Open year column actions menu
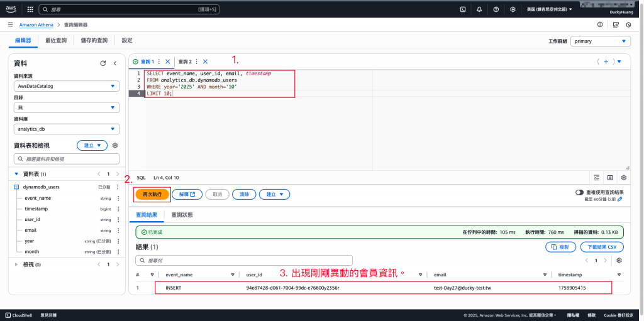Image resolution: width=644 pixels, height=321 pixels. click(118, 241)
